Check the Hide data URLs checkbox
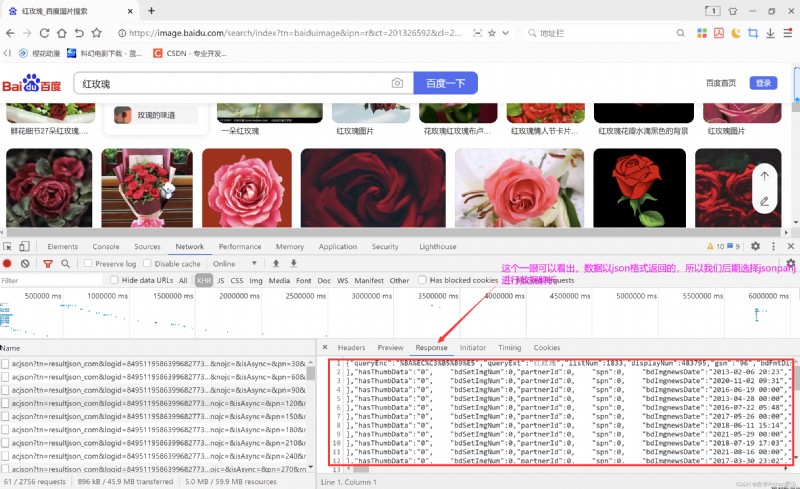This screenshot has width=800, height=489. [x=114, y=280]
